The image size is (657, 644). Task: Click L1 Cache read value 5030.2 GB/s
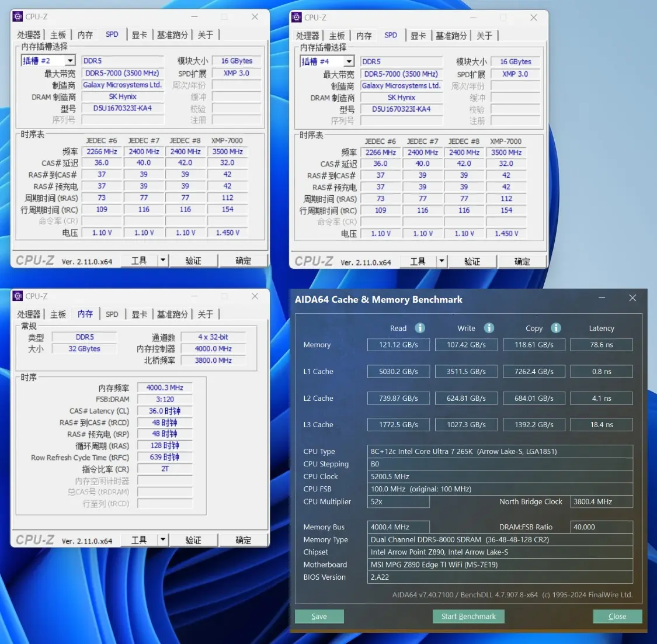[x=398, y=372]
